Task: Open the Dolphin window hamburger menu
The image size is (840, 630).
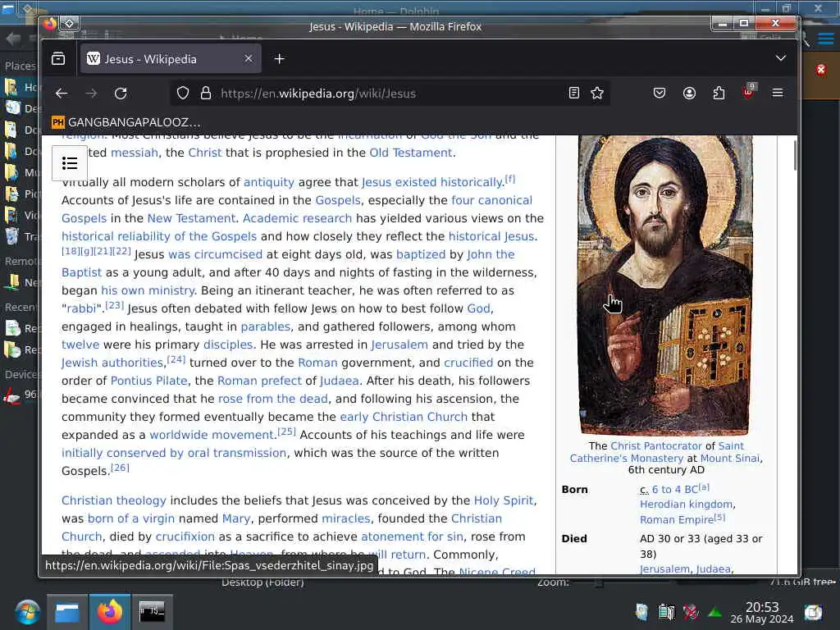Action: coord(825,39)
